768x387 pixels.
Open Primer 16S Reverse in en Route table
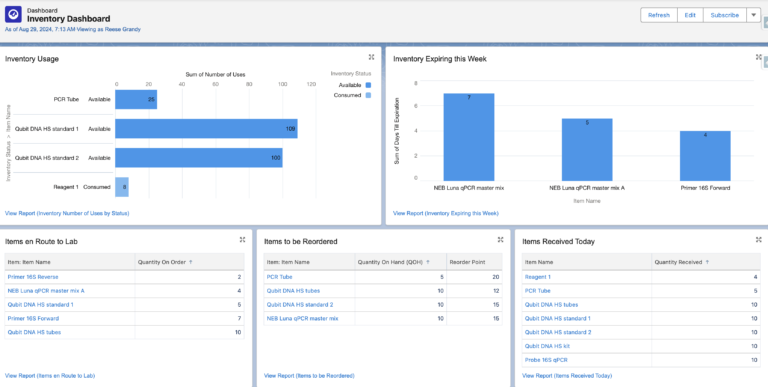pyautogui.click(x=33, y=277)
